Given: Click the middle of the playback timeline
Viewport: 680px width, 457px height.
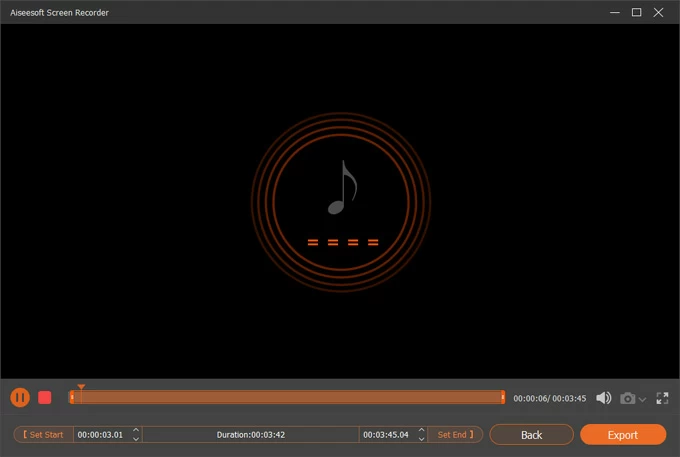Looking at the screenshot, I should (287, 397).
